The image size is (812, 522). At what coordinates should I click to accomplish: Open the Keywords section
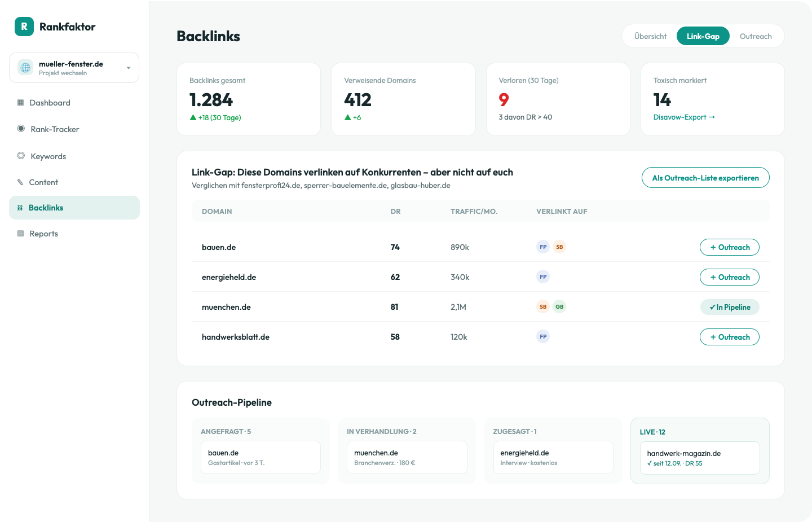pyautogui.click(x=74, y=156)
